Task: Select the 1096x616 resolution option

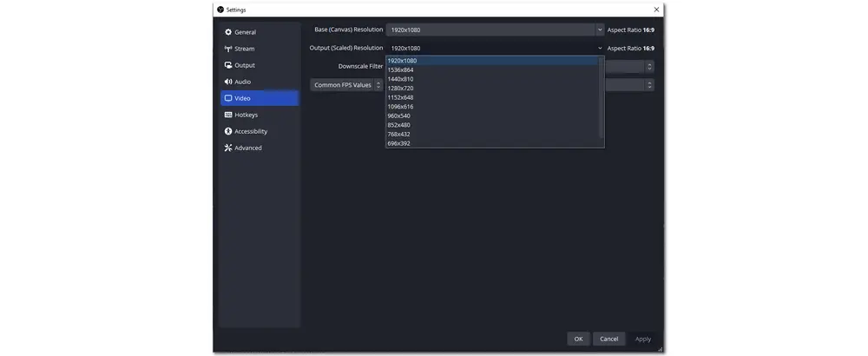Action: pyautogui.click(x=492, y=106)
